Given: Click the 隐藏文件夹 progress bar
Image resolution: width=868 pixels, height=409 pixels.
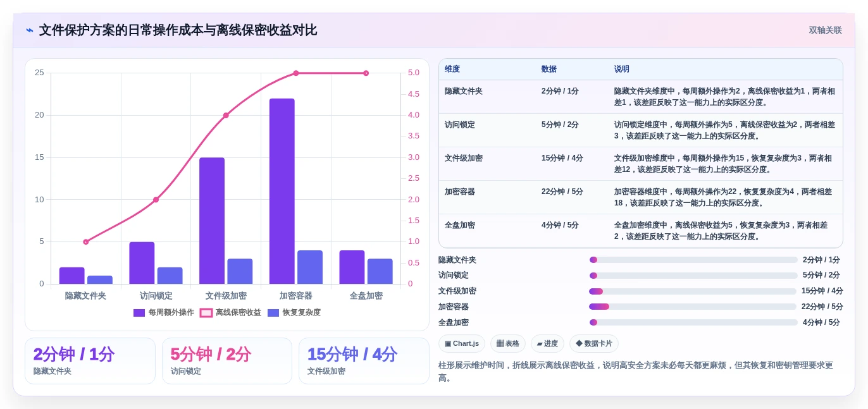Looking at the screenshot, I should pyautogui.click(x=693, y=260).
